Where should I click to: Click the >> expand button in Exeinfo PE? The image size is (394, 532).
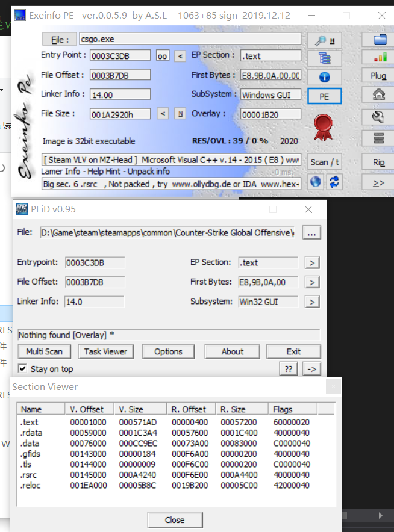[x=378, y=183]
